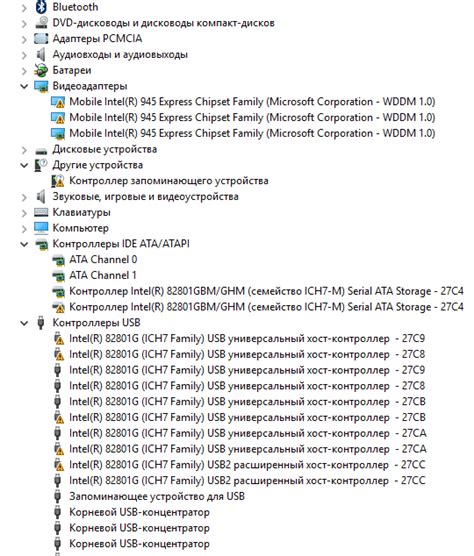Select ATA Channel 1 device
The image size is (474, 556).
103,276
